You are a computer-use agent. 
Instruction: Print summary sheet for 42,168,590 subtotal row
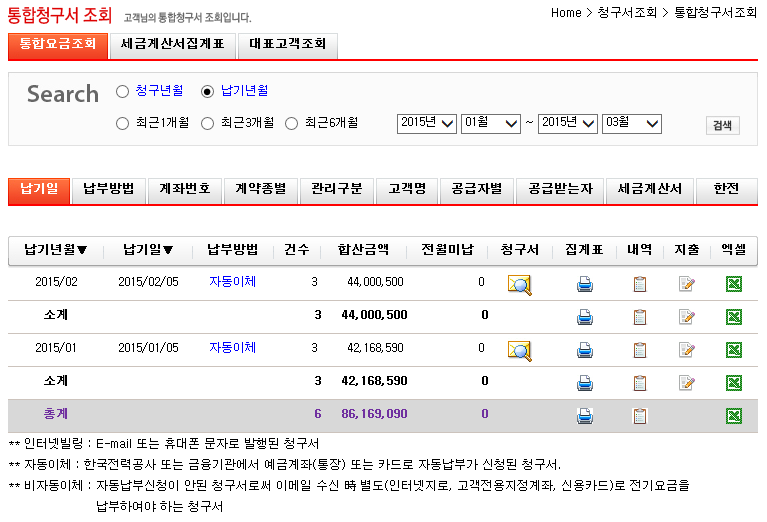click(x=585, y=383)
